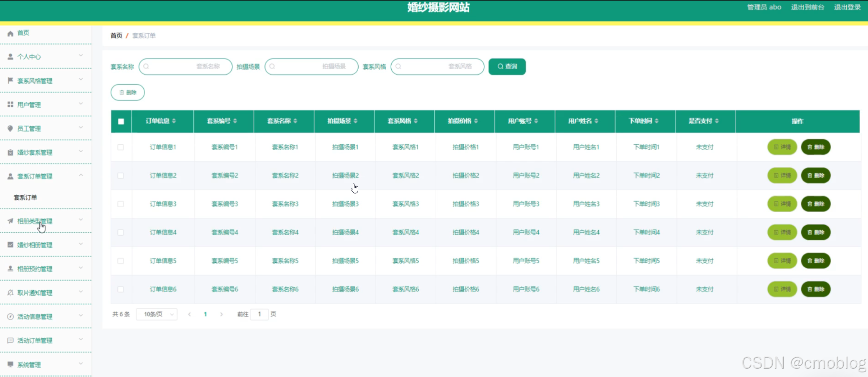Check the row checkbox for 订单信息6
Image resolution: width=868 pixels, height=377 pixels.
coord(121,289)
